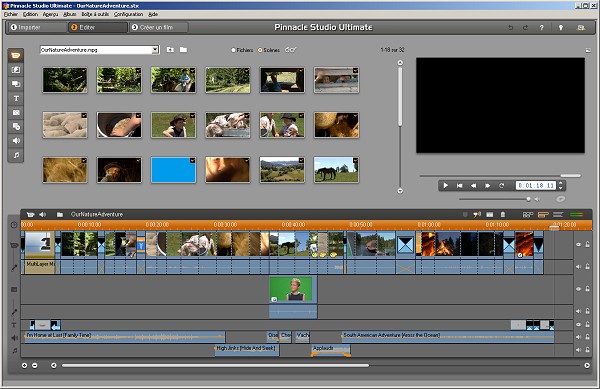
Task: Switch to the Créer un film tab
Action: pos(159,28)
